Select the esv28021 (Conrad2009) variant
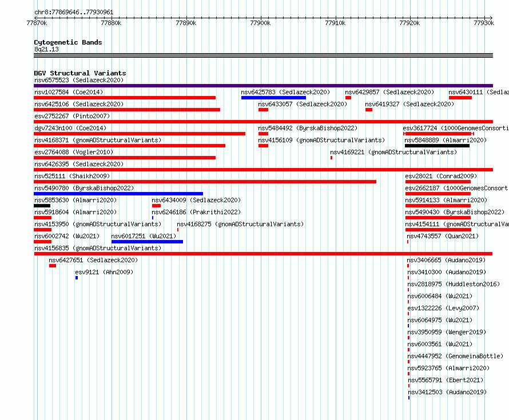 tap(441, 176)
